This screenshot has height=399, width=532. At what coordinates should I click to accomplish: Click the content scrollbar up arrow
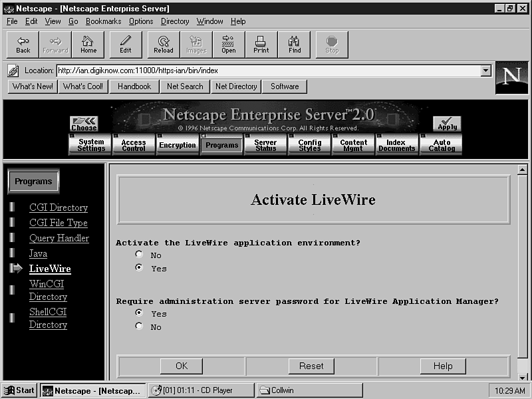(x=522, y=170)
